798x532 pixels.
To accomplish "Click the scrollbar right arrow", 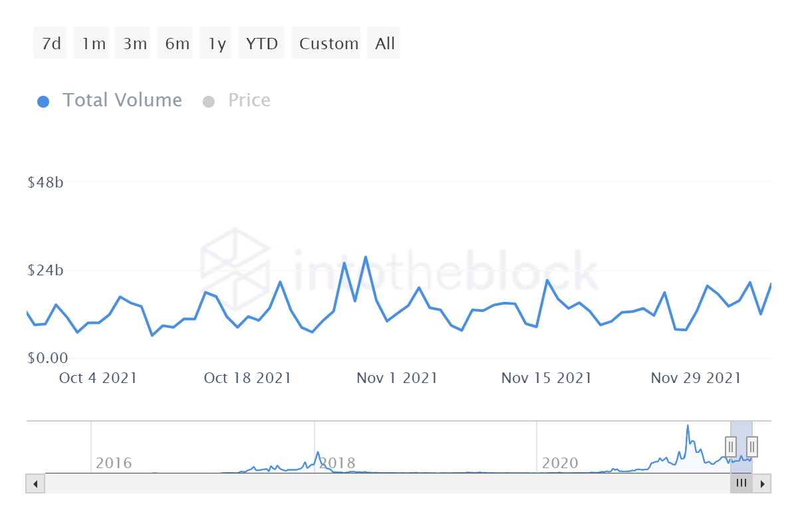I will (x=762, y=483).
